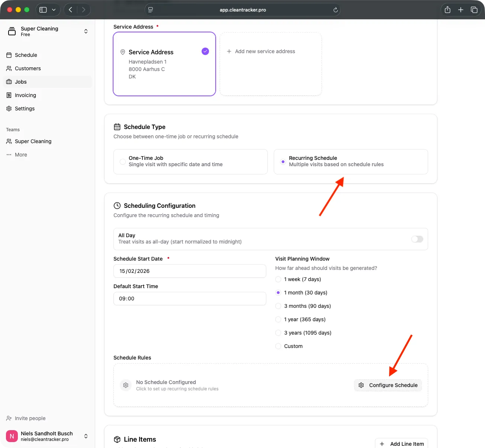
Task: Click the location pin on the Service Address card
Action: pyautogui.click(x=123, y=52)
